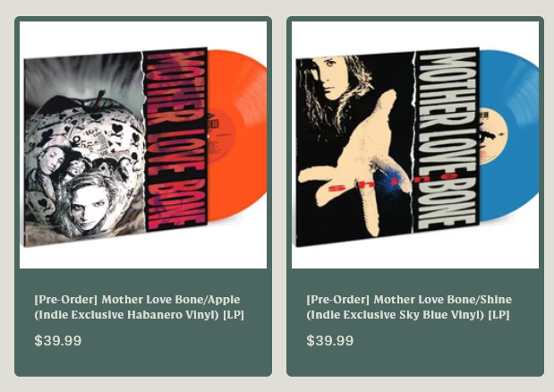Click the cream center label on blue record
This screenshot has height=392, width=554.
click(493, 136)
